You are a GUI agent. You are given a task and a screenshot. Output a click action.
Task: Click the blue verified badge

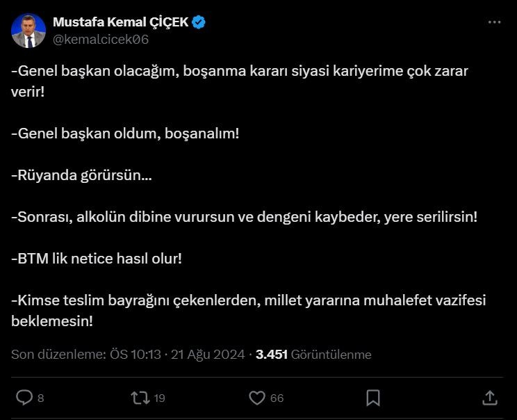[x=199, y=22]
